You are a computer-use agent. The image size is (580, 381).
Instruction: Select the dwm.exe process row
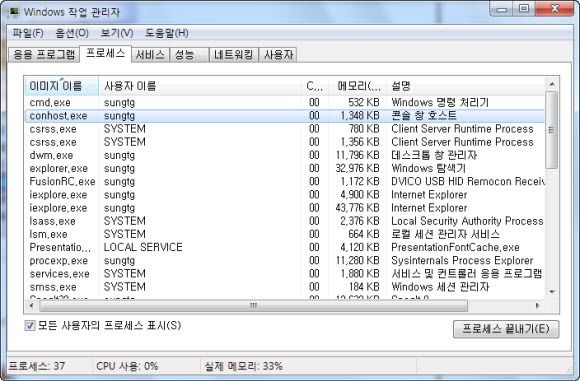(284, 155)
